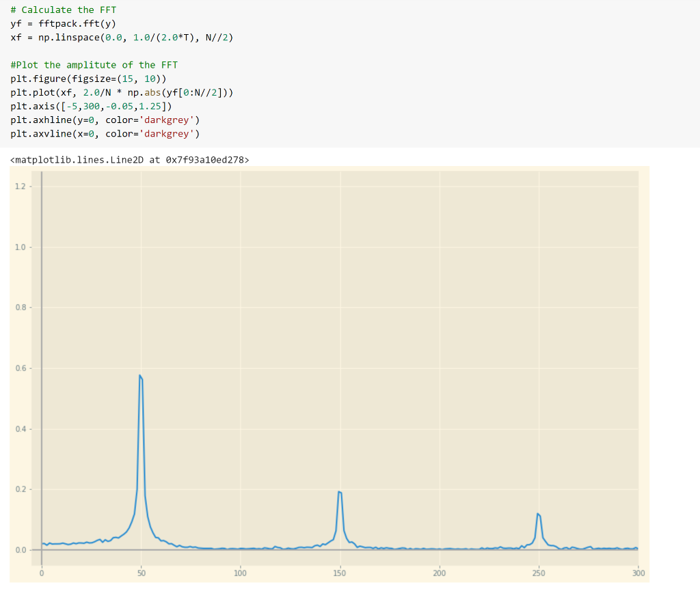This screenshot has width=700, height=606.
Task: Click the np.abs call in plt.plot line
Action: [x=144, y=92]
